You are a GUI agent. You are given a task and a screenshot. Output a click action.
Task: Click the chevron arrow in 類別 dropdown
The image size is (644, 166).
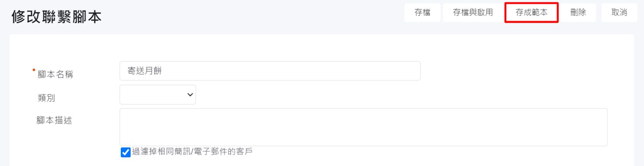tap(190, 95)
